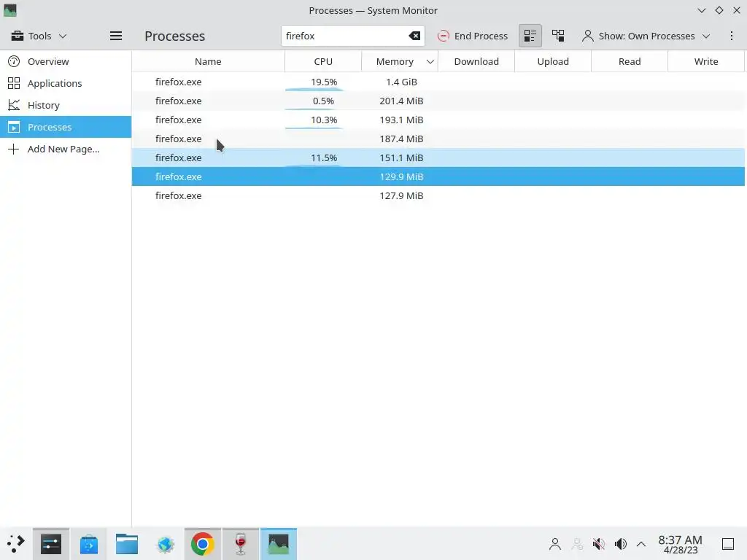Open the Tools dropdown menu
Image resolution: width=747 pixels, height=560 pixels.
39,36
